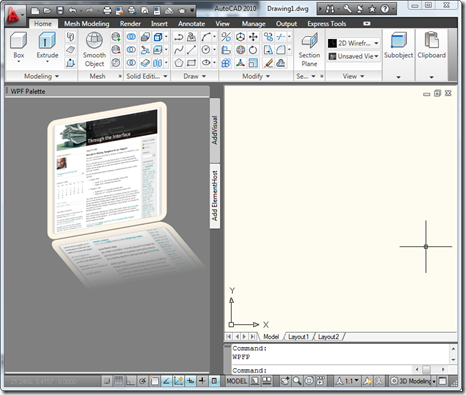Click the Rotate tool in Modify panel
The height and width of the screenshot is (395, 466).
[x=253, y=50]
